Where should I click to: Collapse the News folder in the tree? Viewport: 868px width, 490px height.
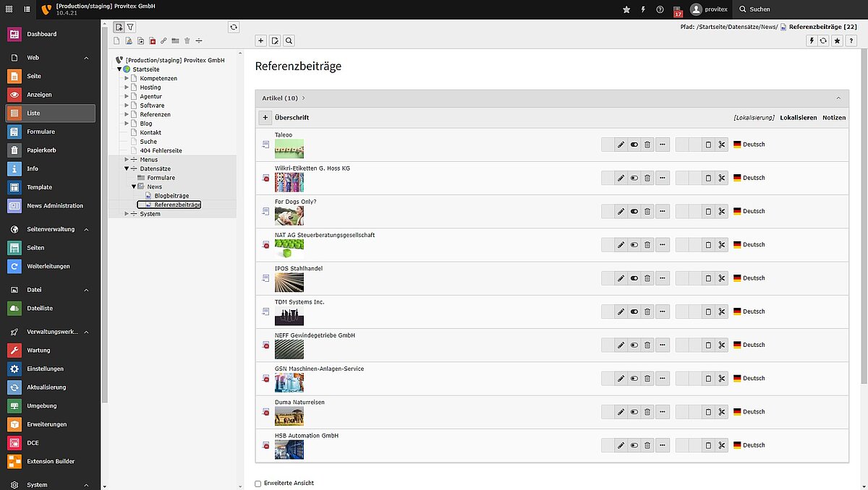tap(134, 186)
